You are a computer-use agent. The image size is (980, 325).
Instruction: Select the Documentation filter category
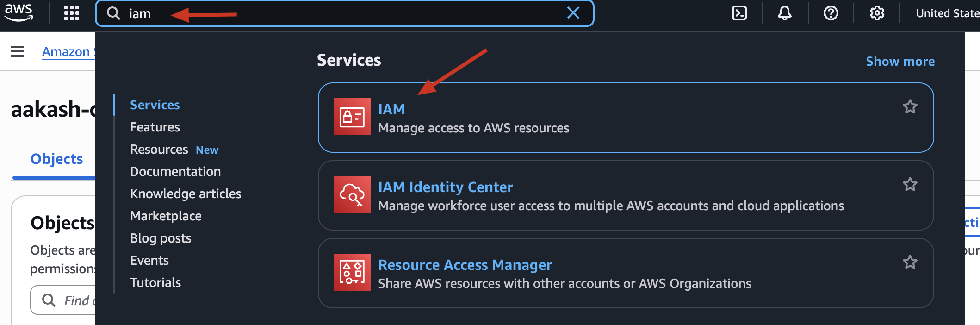pos(175,172)
